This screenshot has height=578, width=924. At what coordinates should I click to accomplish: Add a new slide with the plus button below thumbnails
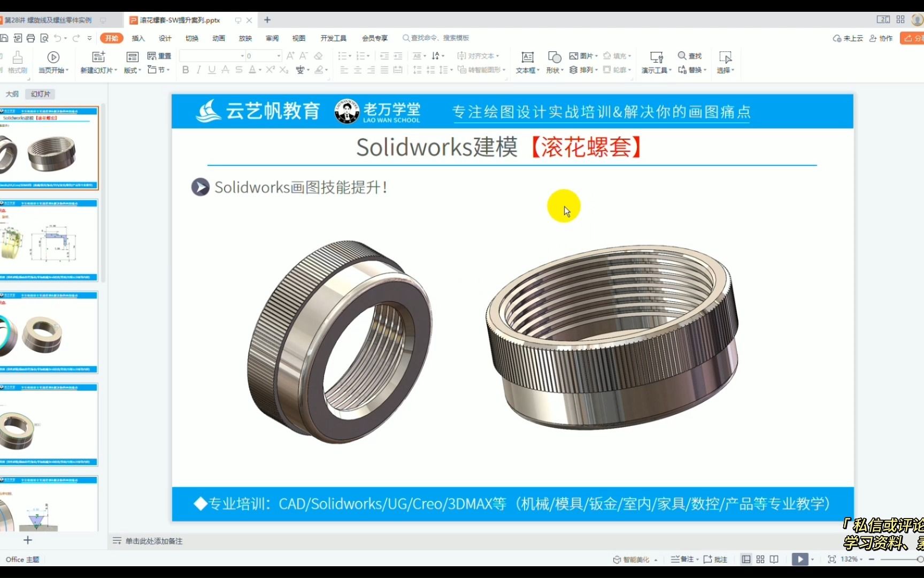point(28,540)
